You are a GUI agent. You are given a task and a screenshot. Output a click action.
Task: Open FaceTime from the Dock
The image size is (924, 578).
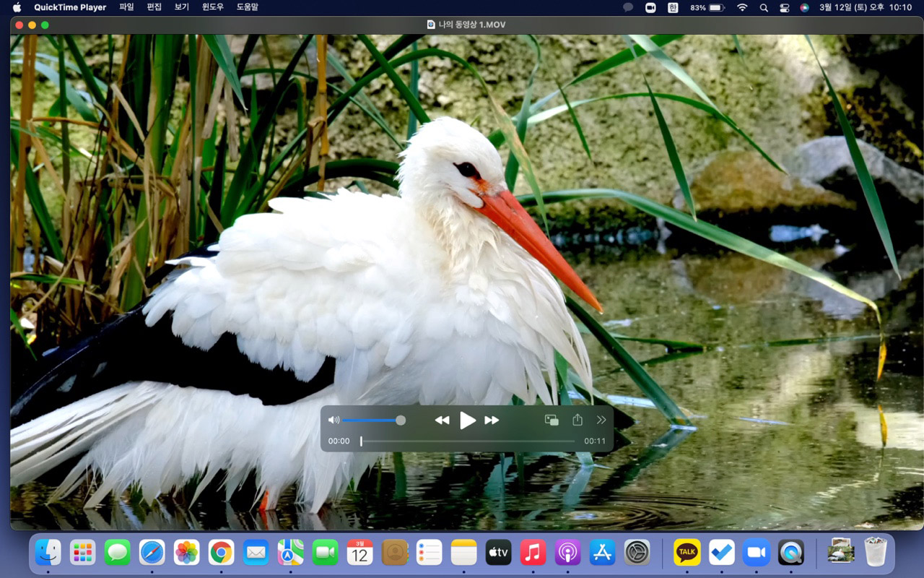point(326,553)
